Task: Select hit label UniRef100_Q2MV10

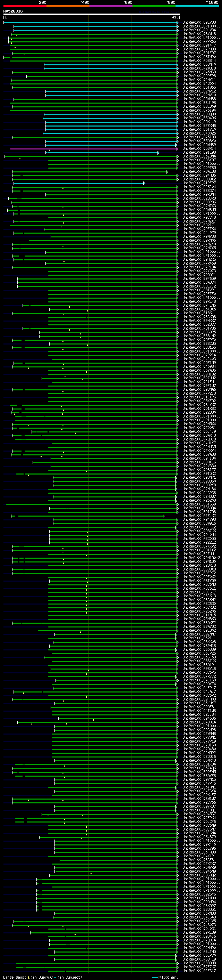Action: click(x=199, y=95)
